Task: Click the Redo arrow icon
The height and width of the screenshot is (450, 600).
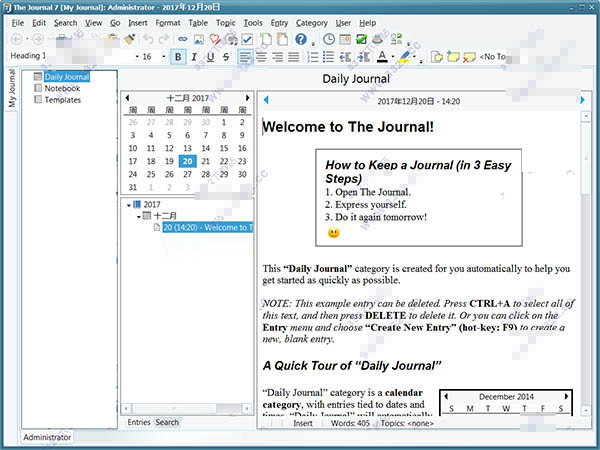Action: click(164, 39)
